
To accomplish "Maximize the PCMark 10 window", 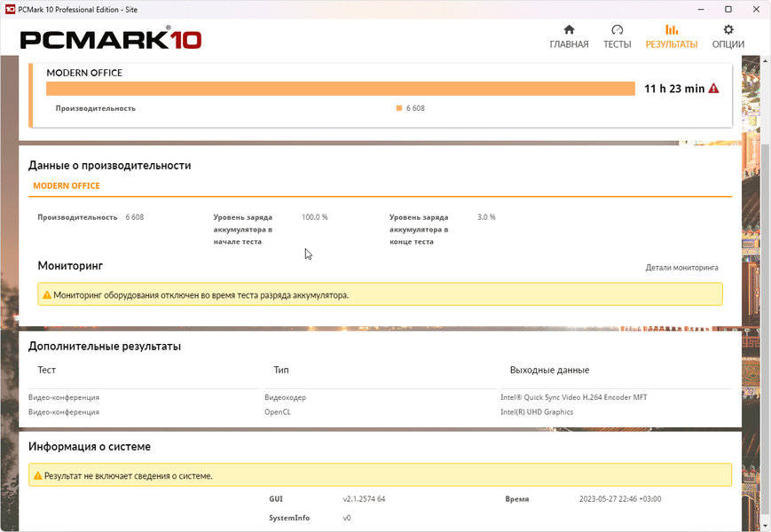I will (728, 10).
